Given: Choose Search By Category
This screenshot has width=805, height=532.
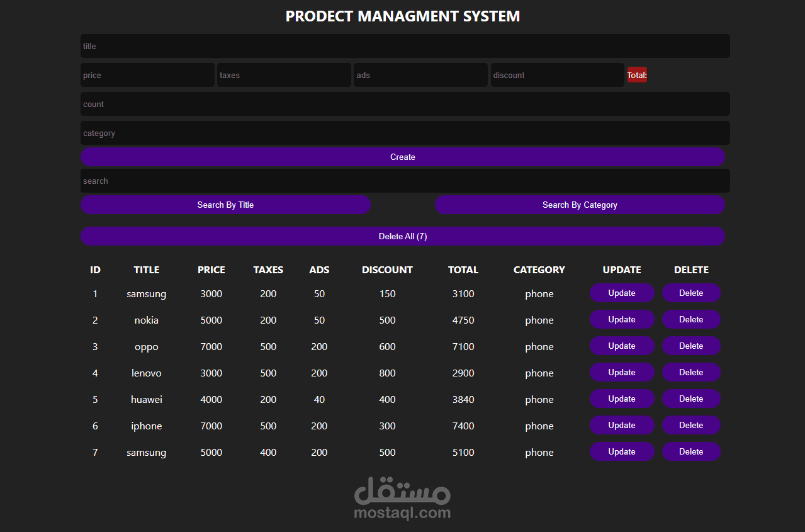Looking at the screenshot, I should coord(580,205).
